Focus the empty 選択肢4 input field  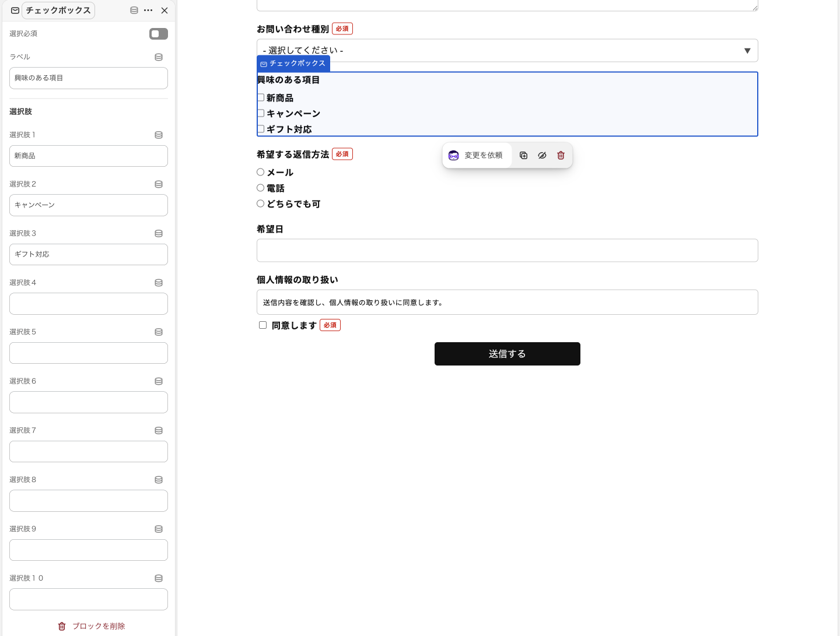point(89,304)
